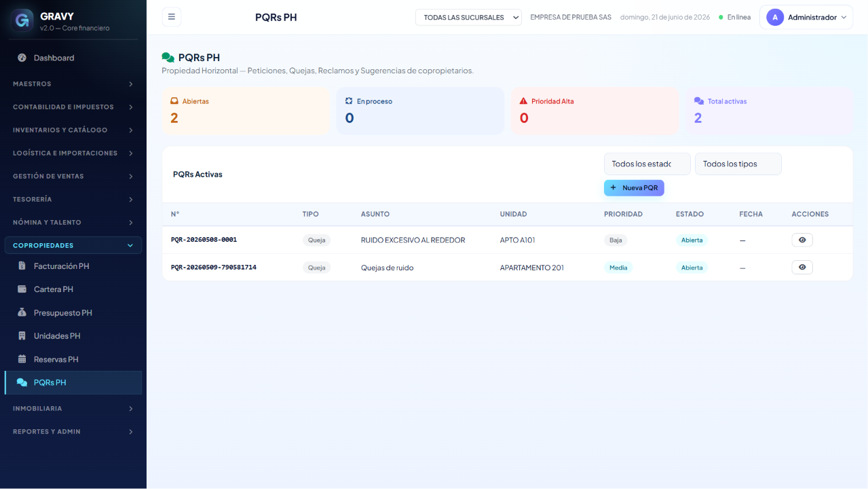Click the PQR-20260508-0001 number

point(204,240)
